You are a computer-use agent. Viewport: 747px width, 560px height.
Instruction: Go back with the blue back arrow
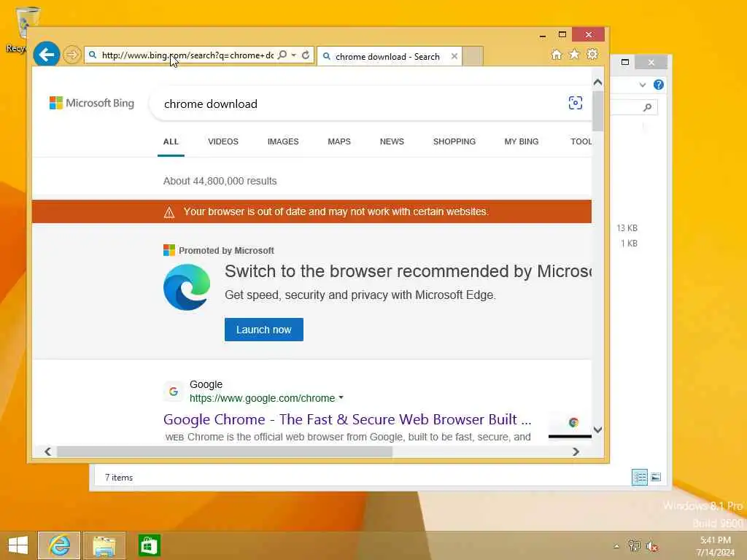pyautogui.click(x=46, y=55)
